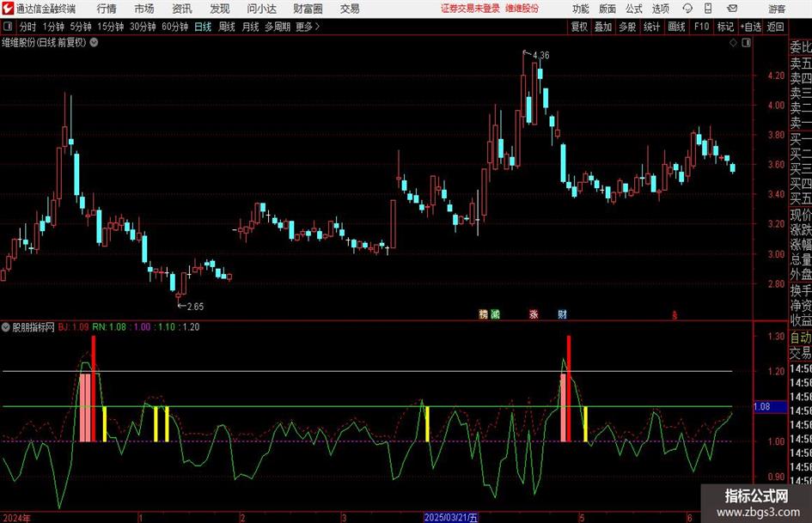Click the 自动 tab in right panel
The image size is (812, 523).
pos(801,338)
